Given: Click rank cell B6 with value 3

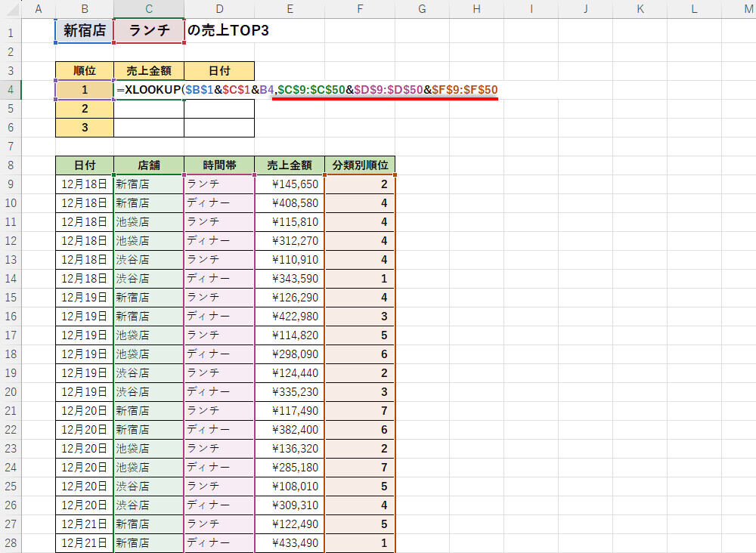Looking at the screenshot, I should pyautogui.click(x=85, y=127).
